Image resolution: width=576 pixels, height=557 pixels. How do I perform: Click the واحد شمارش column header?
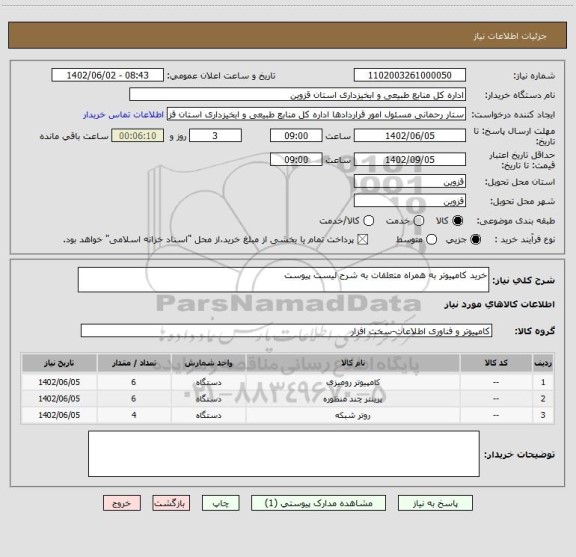[x=208, y=363]
